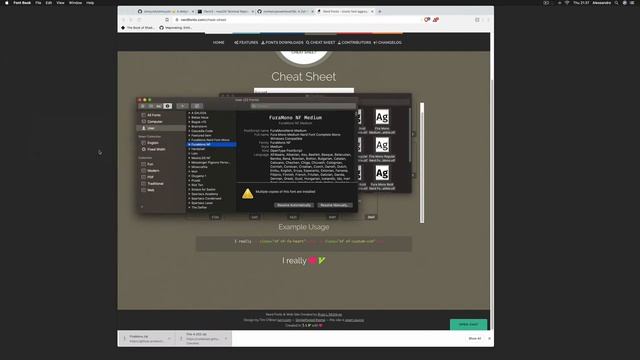Expand the Bebas Neue font family
The width and height of the screenshot is (640, 360).
[189, 118]
